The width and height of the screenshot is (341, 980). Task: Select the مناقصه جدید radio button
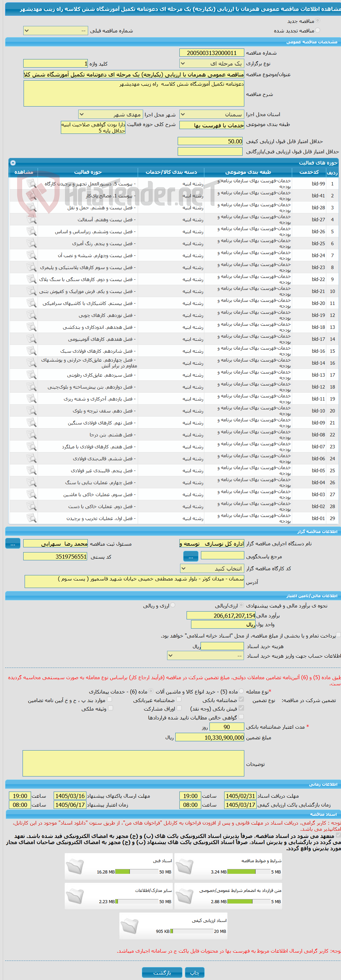317,20
